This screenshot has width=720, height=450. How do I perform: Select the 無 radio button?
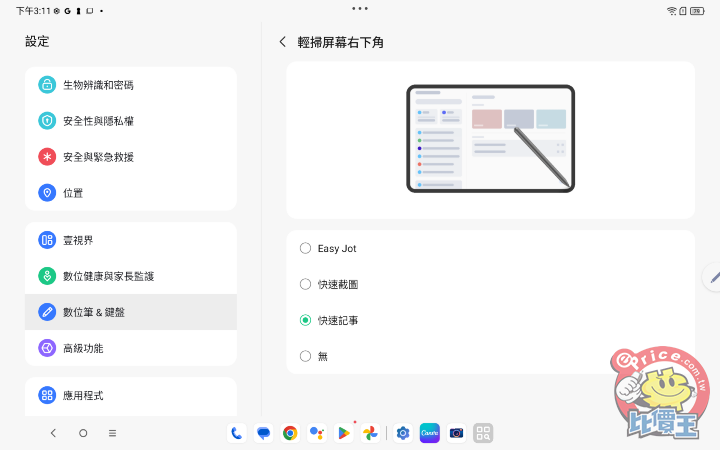coord(305,356)
